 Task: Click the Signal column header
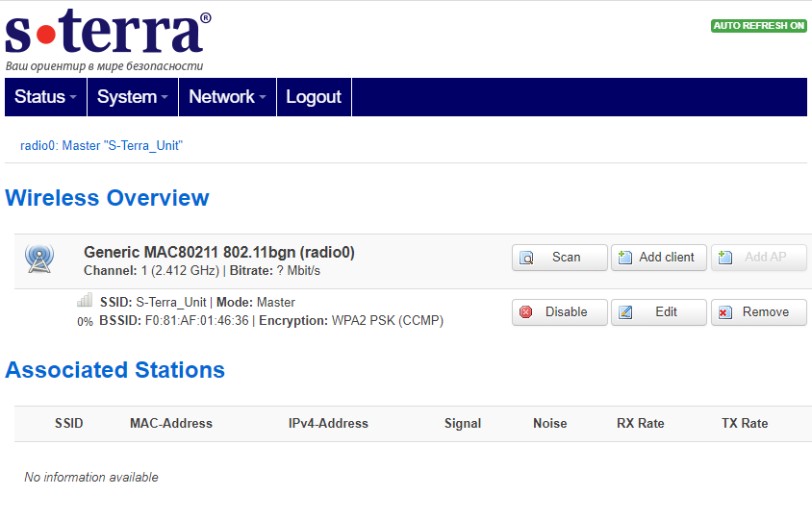[x=463, y=423]
